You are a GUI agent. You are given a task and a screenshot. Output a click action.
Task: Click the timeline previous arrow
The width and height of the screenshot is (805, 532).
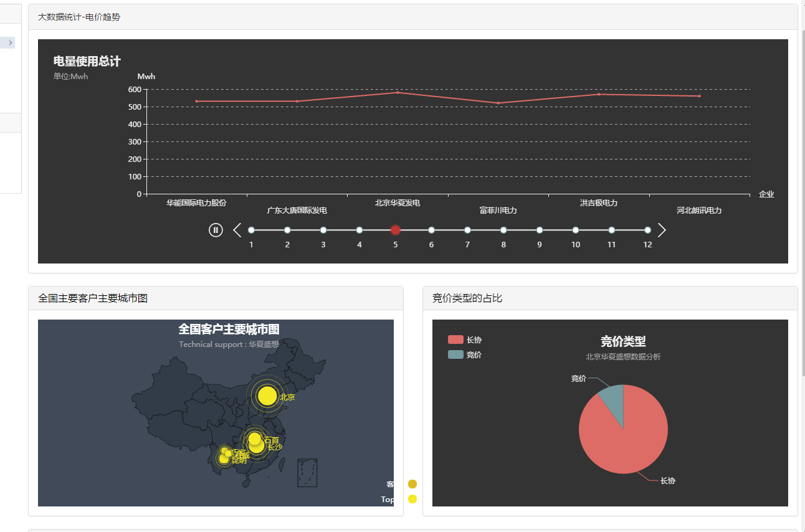(237, 230)
